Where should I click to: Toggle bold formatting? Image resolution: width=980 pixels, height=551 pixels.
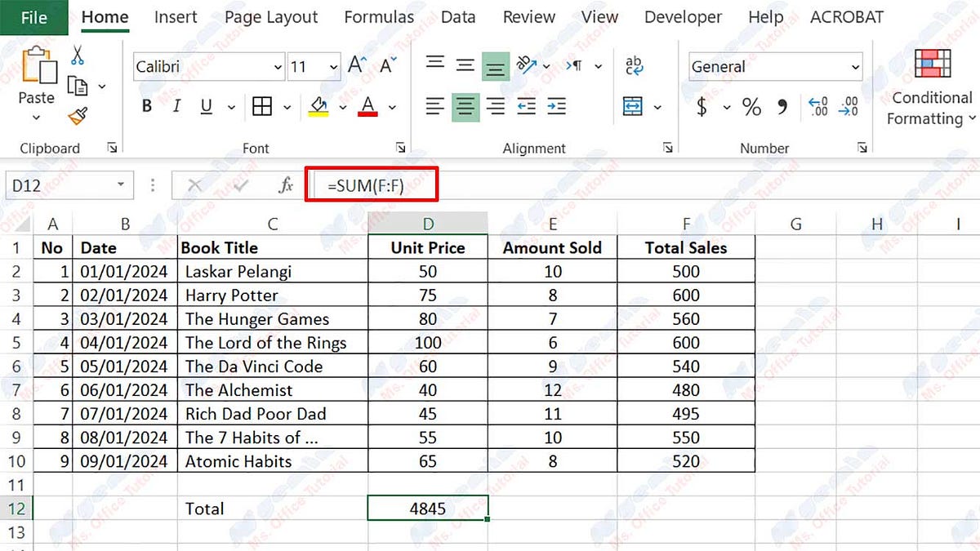coord(146,106)
